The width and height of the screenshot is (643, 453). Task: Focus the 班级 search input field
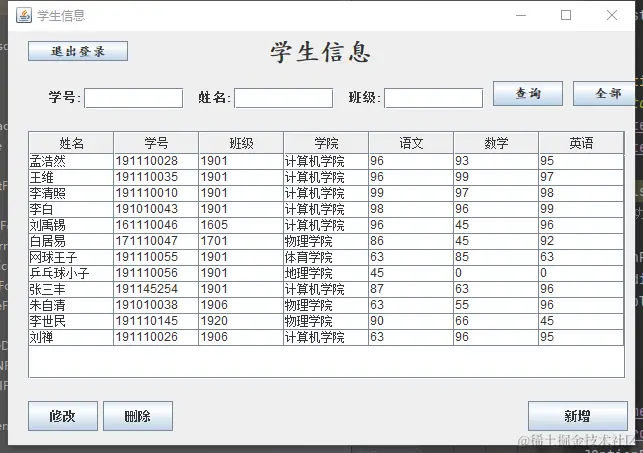click(x=433, y=98)
